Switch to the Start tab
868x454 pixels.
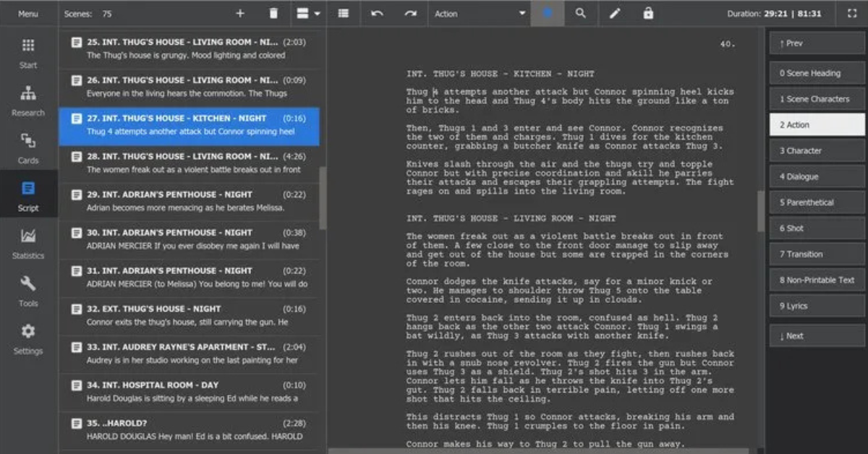point(27,55)
